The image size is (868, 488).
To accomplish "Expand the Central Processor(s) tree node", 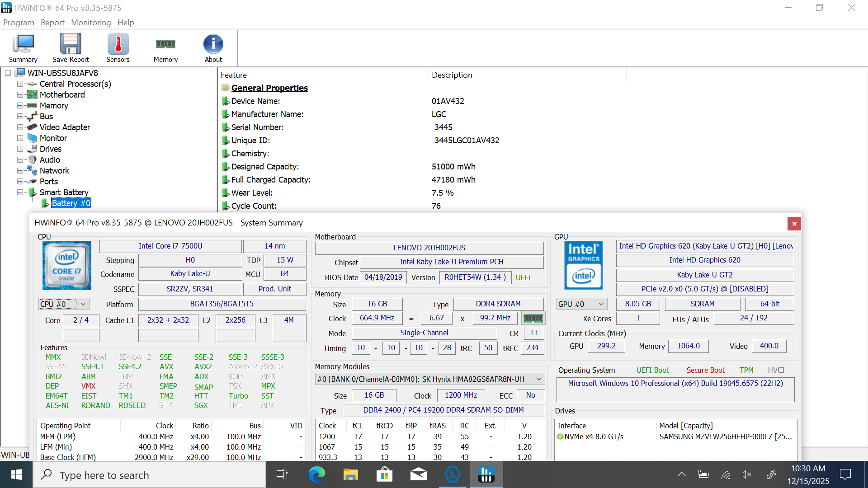I will (x=20, y=84).
